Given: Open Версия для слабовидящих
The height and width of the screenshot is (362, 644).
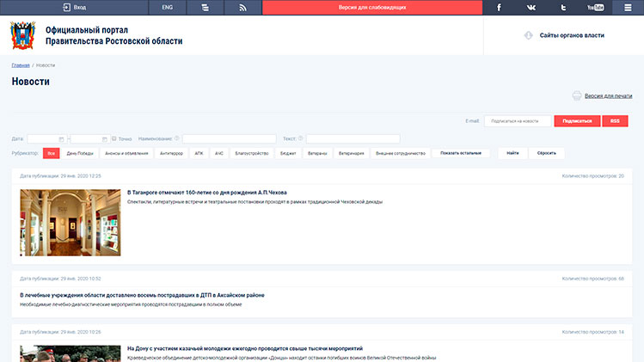Looking at the screenshot, I should pyautogui.click(x=372, y=8).
